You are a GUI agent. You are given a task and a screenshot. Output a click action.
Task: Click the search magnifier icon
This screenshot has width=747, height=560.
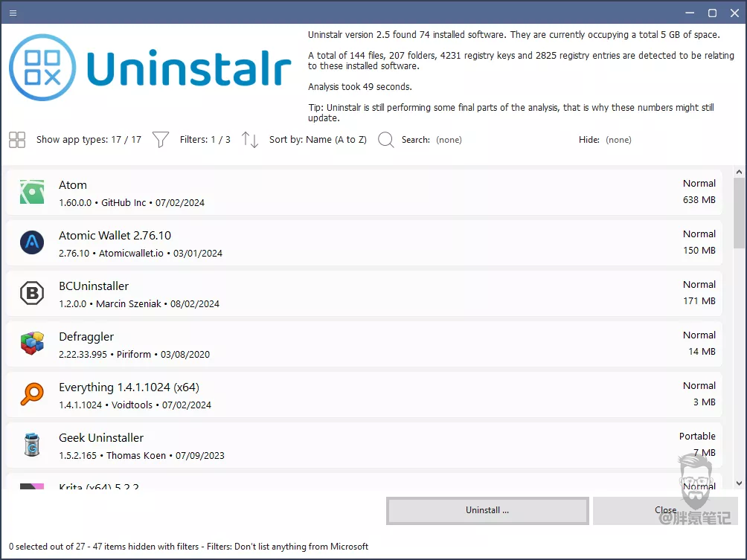(x=385, y=140)
